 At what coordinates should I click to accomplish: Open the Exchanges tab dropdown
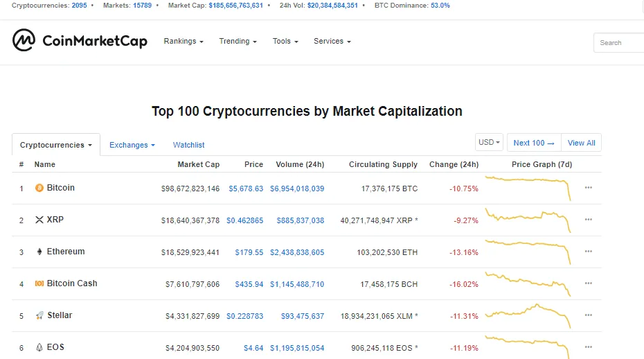coord(132,145)
